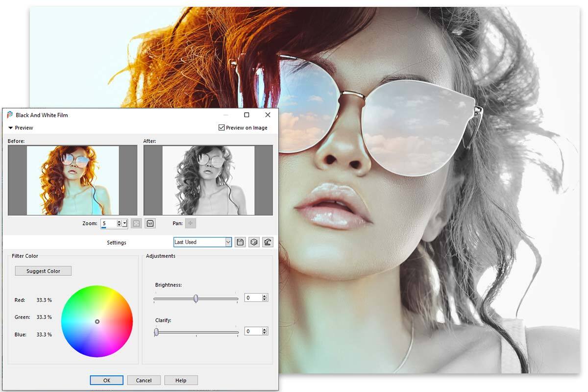Toggle the Preview on Image checkbox
Image resolution: width=588 pixels, height=392 pixels.
pos(221,127)
